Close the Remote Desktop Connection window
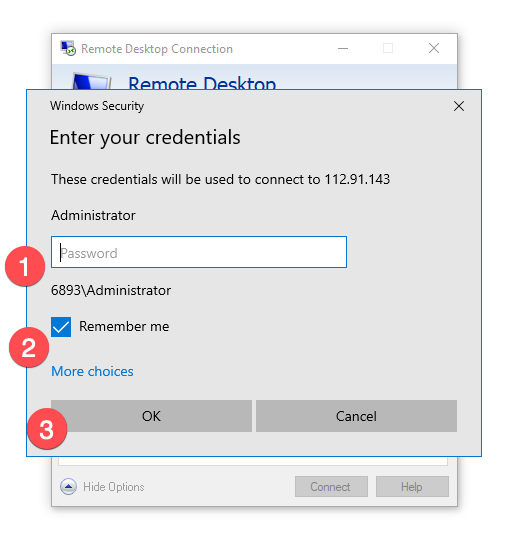 point(434,48)
